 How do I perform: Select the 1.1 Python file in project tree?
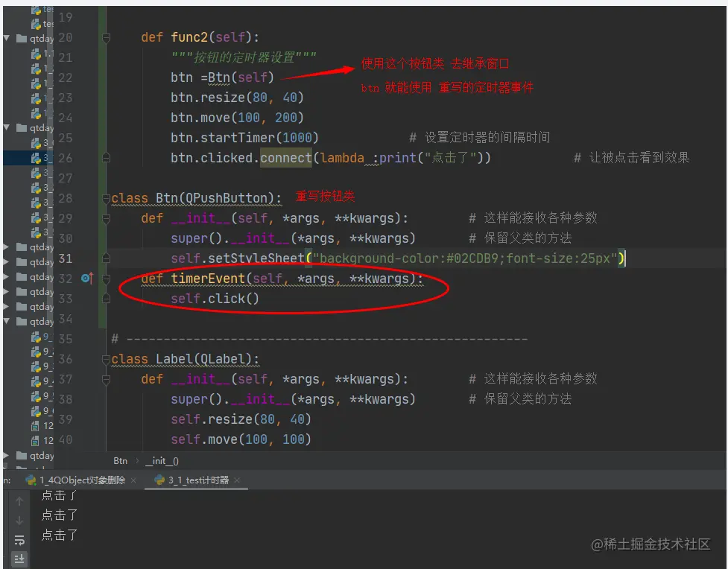pos(42,54)
